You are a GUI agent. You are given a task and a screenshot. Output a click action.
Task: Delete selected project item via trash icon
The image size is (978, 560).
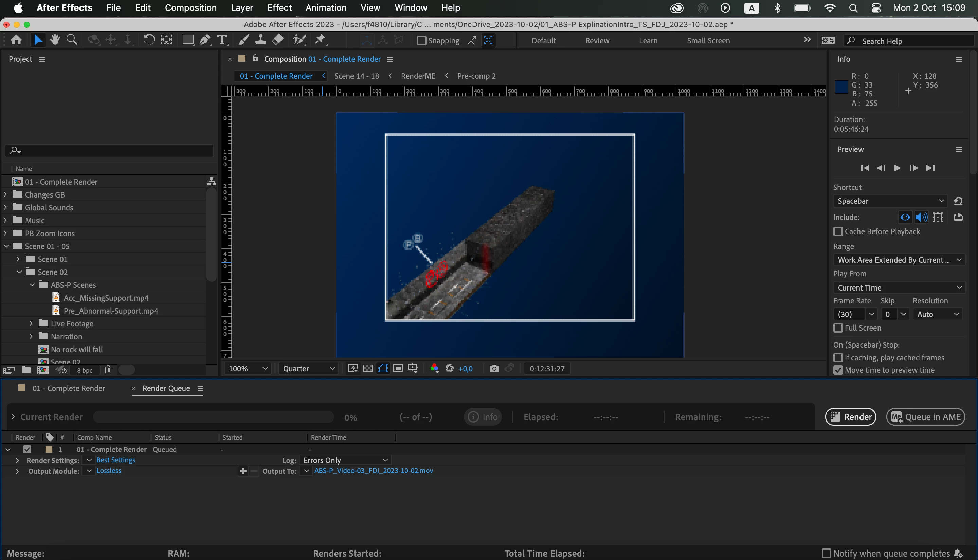(x=108, y=370)
